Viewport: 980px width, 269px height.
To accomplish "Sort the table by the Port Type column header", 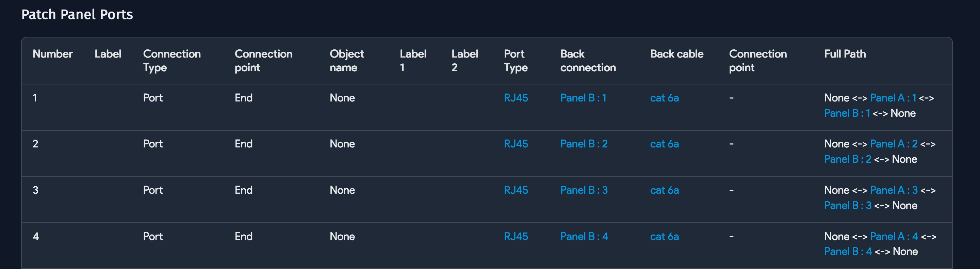I will tap(514, 61).
